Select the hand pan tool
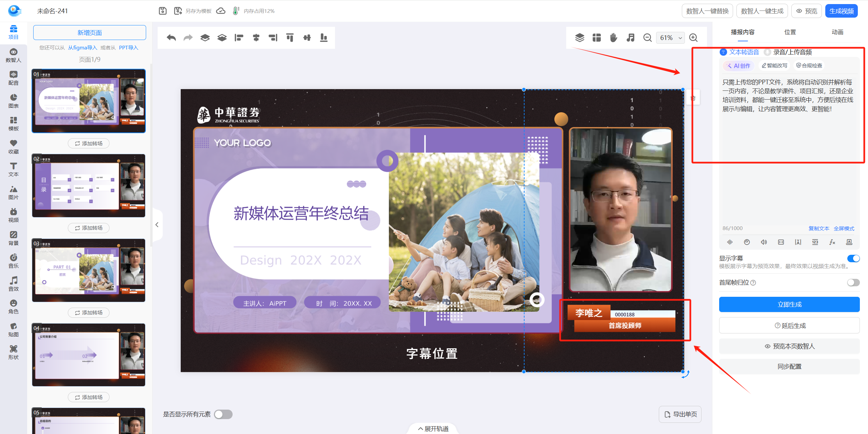The height and width of the screenshot is (434, 868). click(613, 38)
